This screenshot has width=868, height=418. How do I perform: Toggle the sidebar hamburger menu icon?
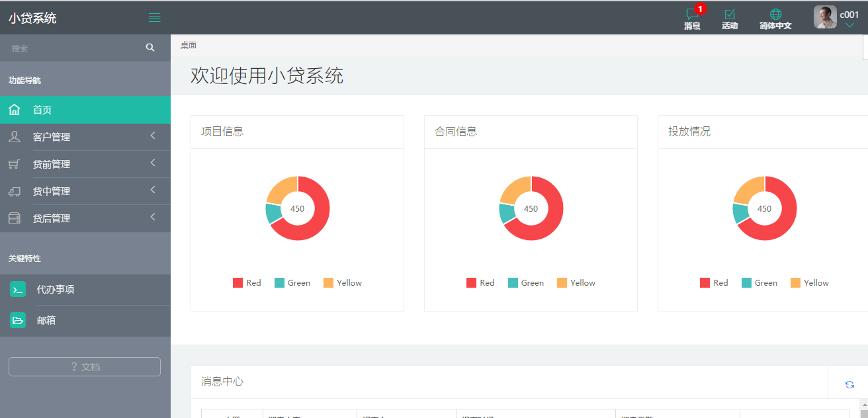click(155, 18)
